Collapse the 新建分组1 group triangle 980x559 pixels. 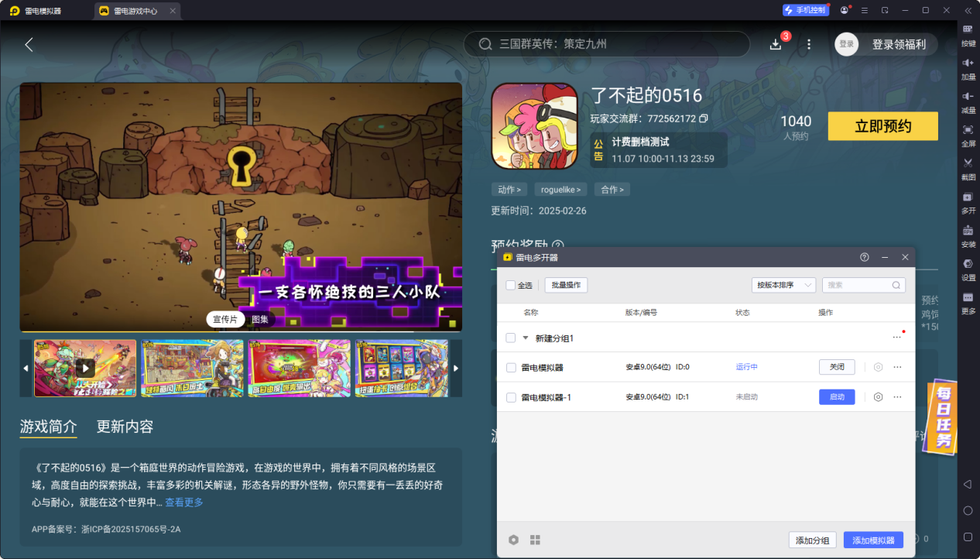(x=525, y=338)
